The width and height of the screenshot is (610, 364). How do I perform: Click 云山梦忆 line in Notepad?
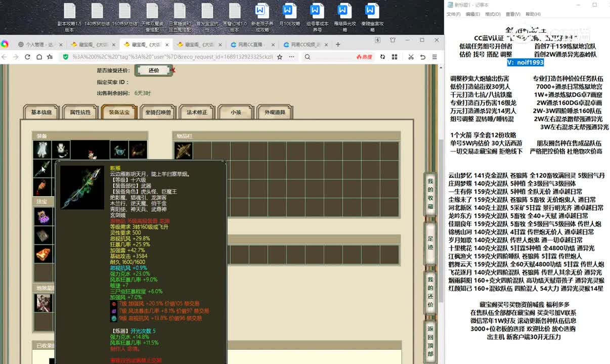click(527, 175)
